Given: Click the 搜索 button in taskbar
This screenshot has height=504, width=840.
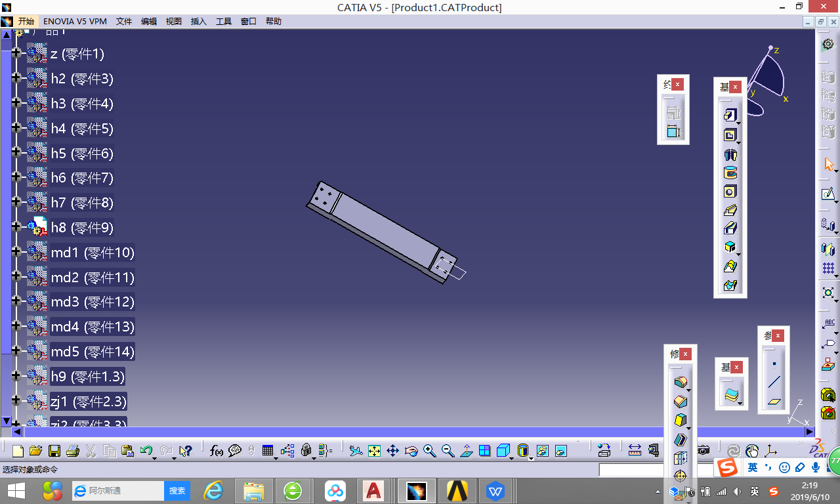Looking at the screenshot, I should coord(177,491).
